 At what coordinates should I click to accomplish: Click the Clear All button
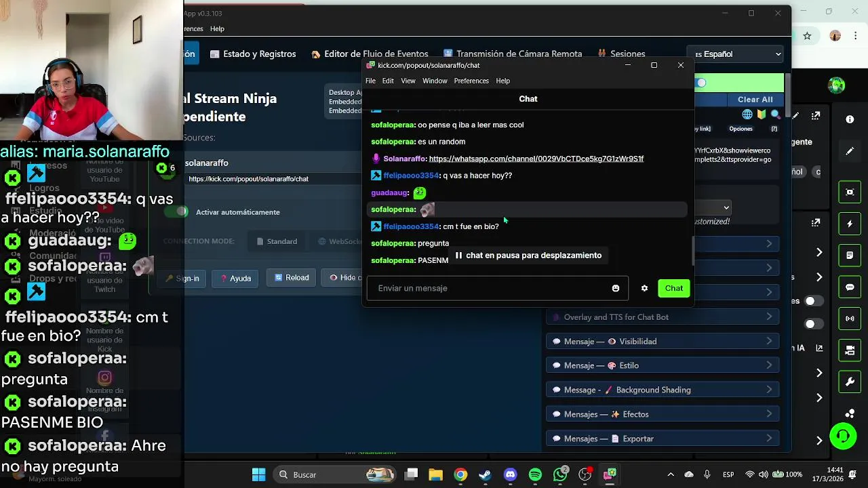click(755, 99)
